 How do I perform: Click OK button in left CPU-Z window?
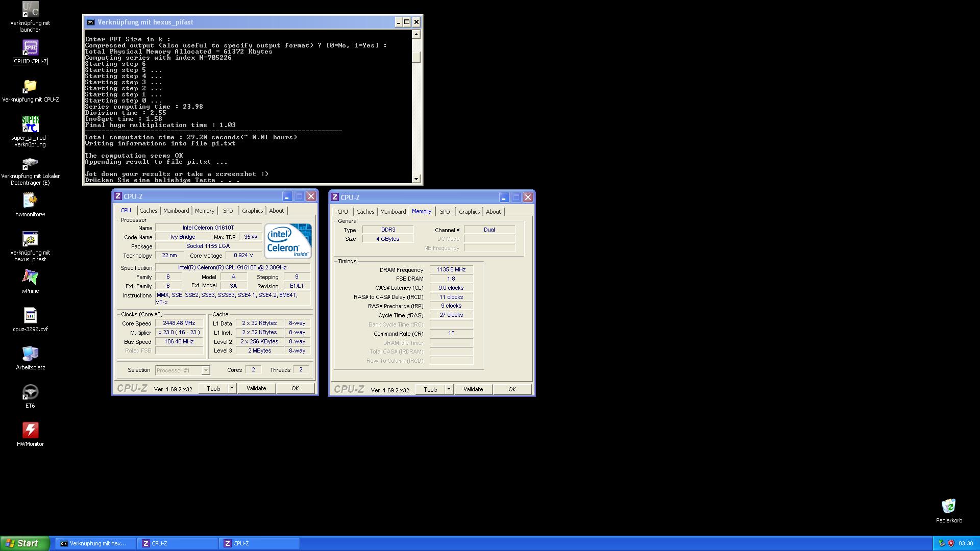coord(295,388)
